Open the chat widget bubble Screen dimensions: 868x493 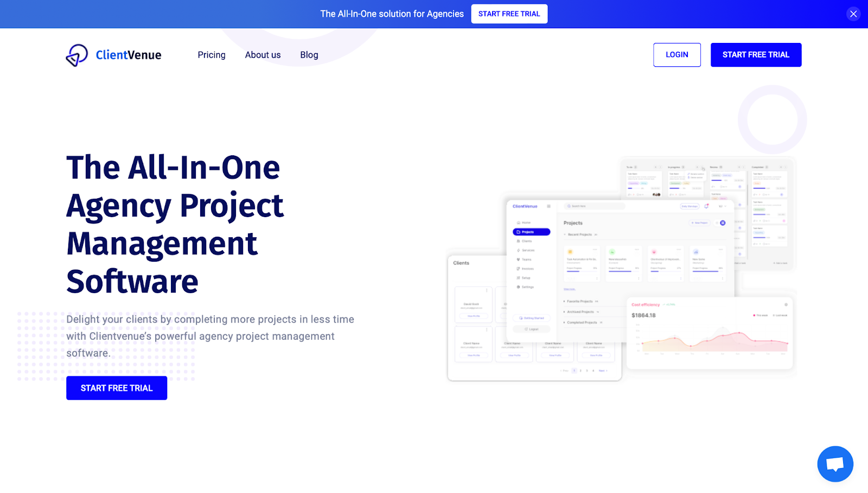pos(835,464)
